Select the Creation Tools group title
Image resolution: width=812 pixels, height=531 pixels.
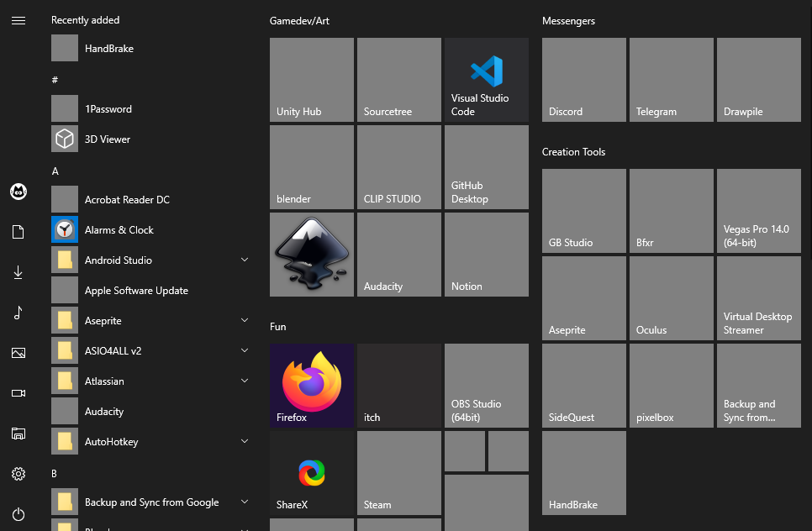(x=573, y=152)
